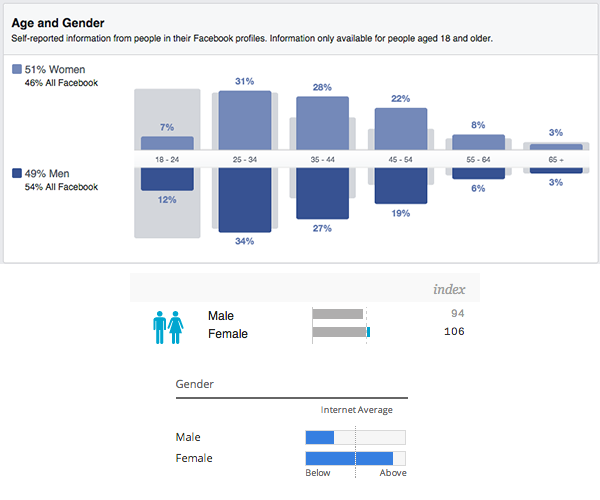Click the light blue Women legend swatch
The height and width of the screenshot is (500, 600).
(17, 70)
